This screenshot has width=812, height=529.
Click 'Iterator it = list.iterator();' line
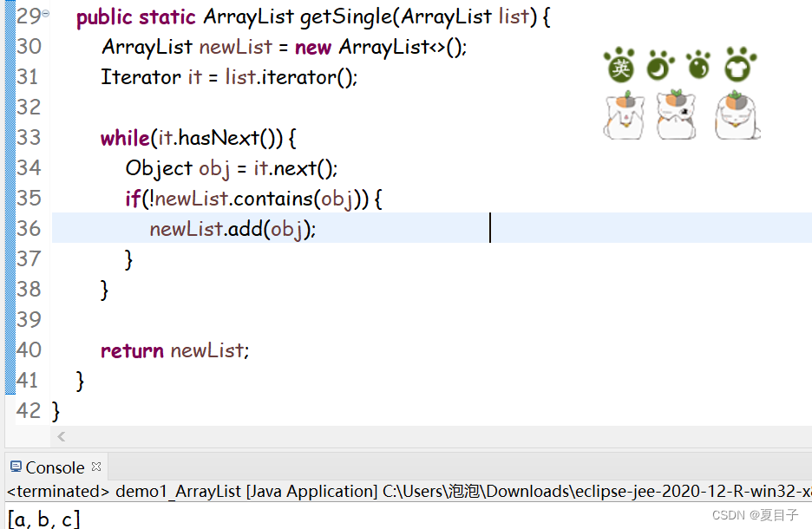pyautogui.click(x=229, y=77)
